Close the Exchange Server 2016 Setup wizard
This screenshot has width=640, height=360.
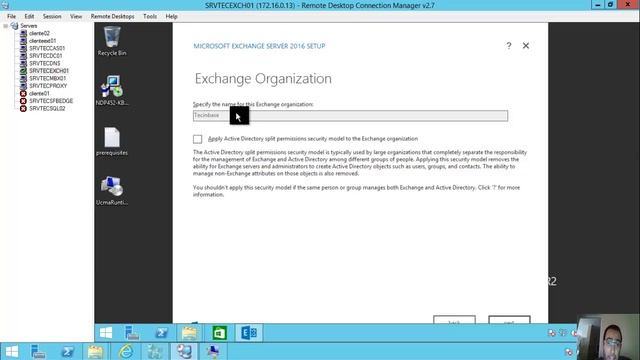click(526, 46)
